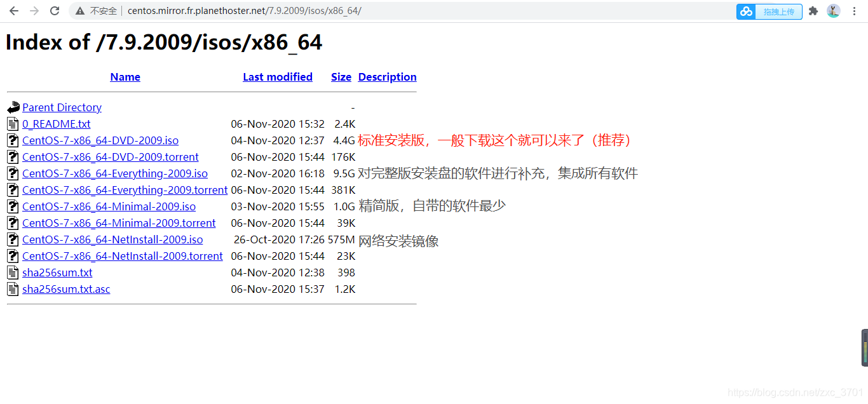Click the 575M size of the NetInstall iso
The height and width of the screenshot is (404, 868).
341,239
